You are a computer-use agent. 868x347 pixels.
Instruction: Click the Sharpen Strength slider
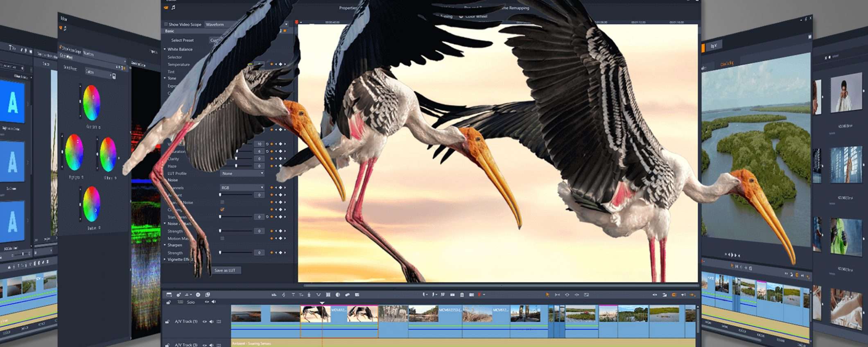coord(235,253)
